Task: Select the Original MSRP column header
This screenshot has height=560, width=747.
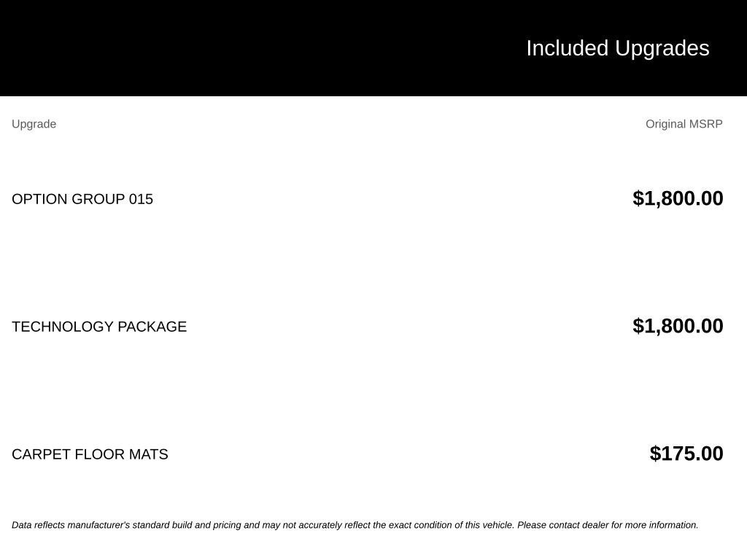Action: click(684, 124)
